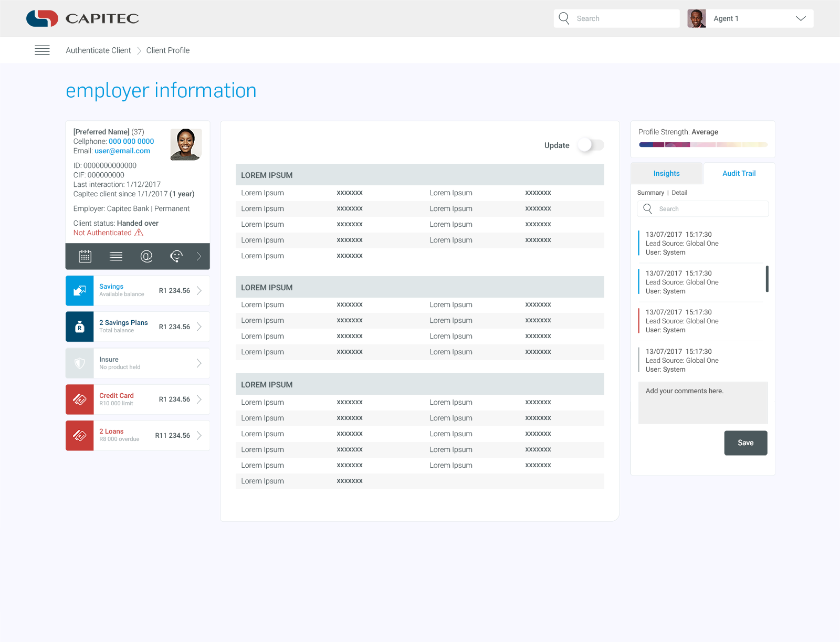840x642 pixels.
Task: Click the Savings account icon tile
Action: point(80,291)
